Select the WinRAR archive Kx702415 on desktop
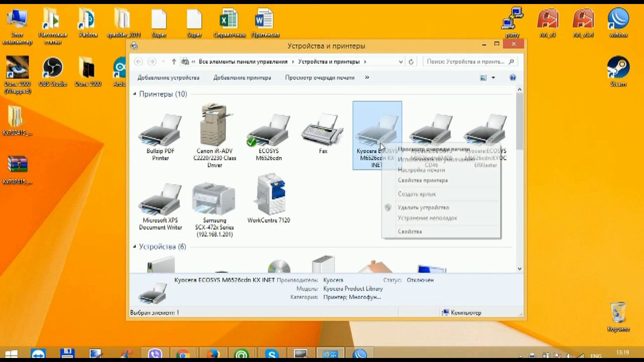Screen dimensions: 644x362 tap(17, 170)
